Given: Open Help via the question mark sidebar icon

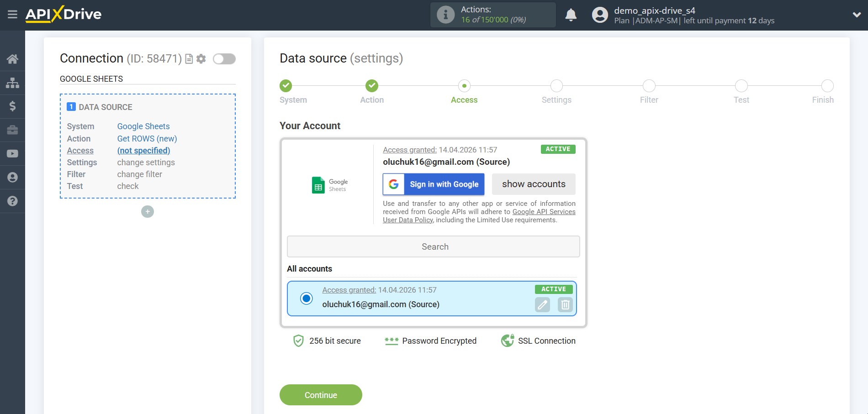Looking at the screenshot, I should [x=12, y=201].
